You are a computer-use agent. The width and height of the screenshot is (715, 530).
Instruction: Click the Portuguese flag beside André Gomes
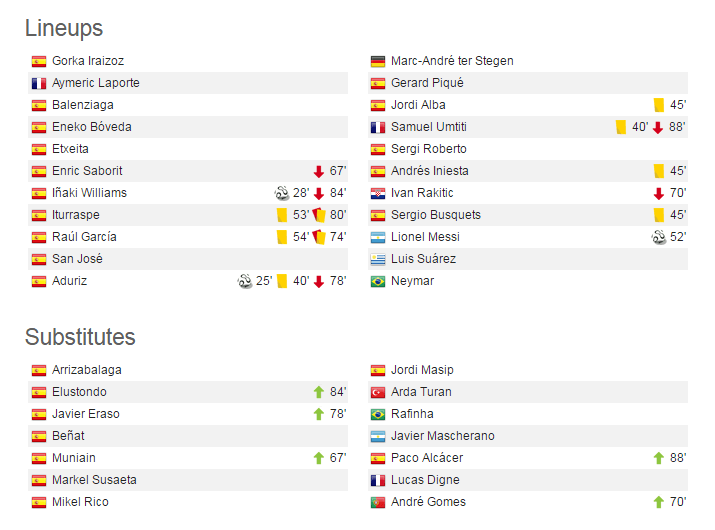tap(378, 502)
